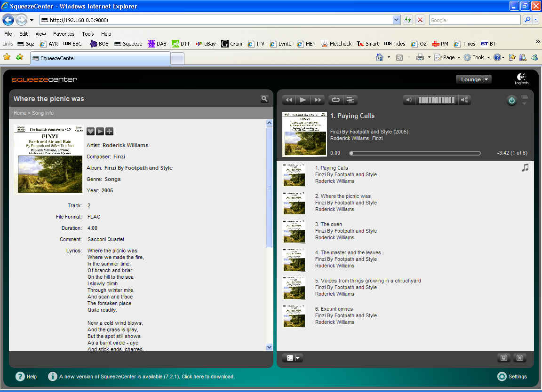542x392 pixels.
Task: Open the Lounge player selection dropdown
Action: pyautogui.click(x=473, y=79)
